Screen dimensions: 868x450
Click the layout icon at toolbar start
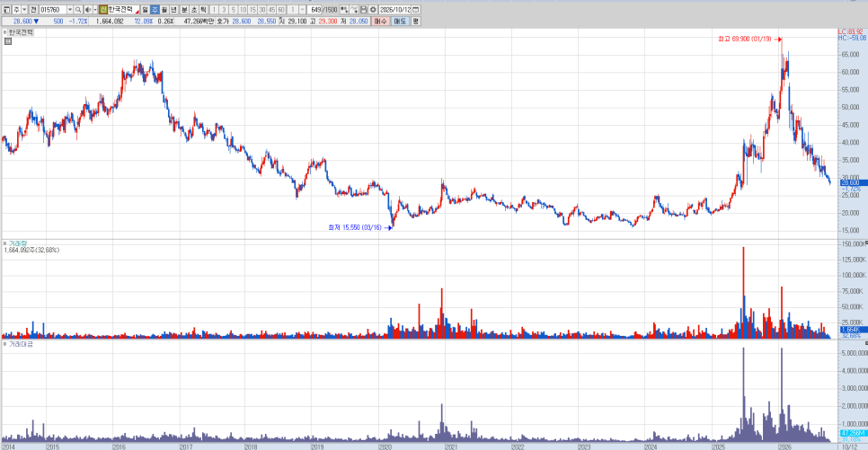6,10
